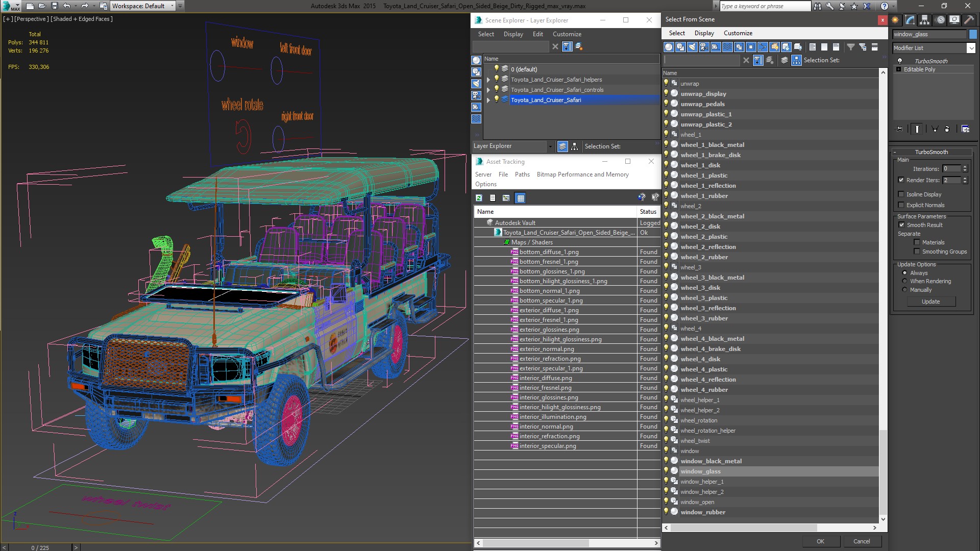This screenshot has width=980, height=551.
Task: Click Make Unique modifier stack icon
Action: click(935, 129)
